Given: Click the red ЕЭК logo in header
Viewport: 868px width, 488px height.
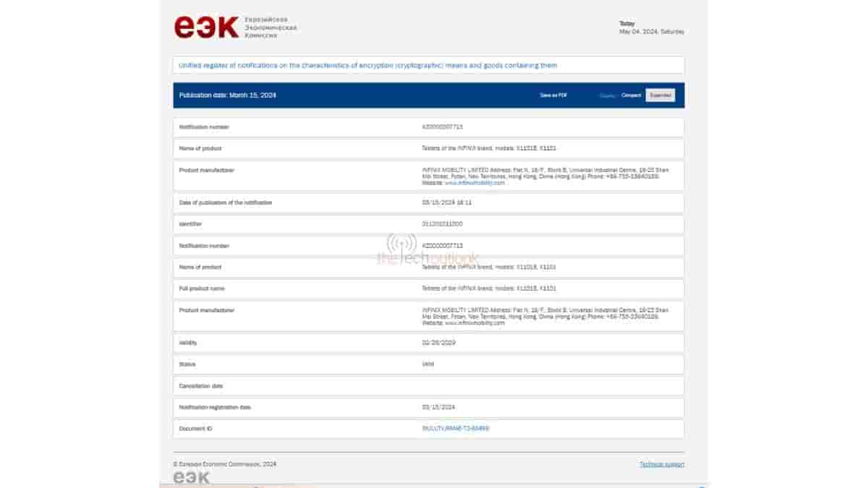Looking at the screenshot, I should tap(206, 27).
